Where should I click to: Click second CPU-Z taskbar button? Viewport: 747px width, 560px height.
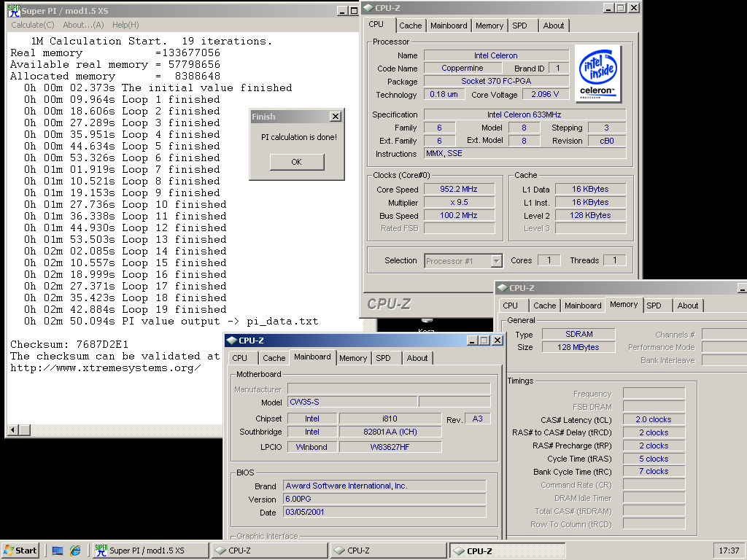click(388, 551)
